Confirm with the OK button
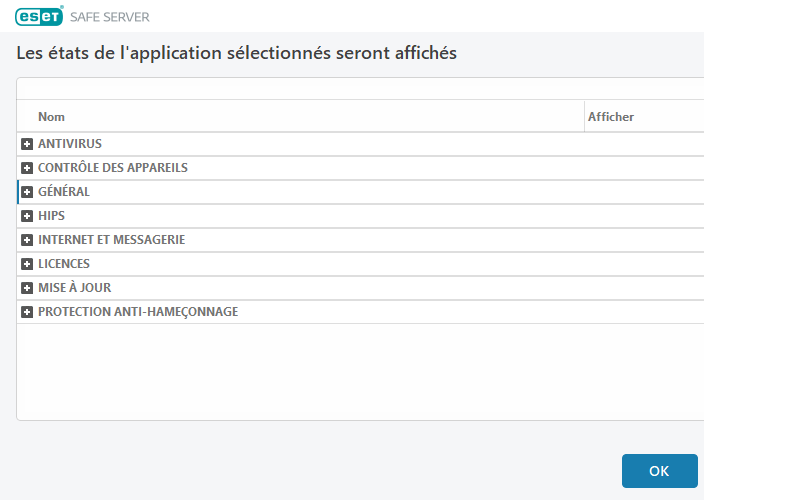Screen dimensions: 800x500 coord(659,471)
